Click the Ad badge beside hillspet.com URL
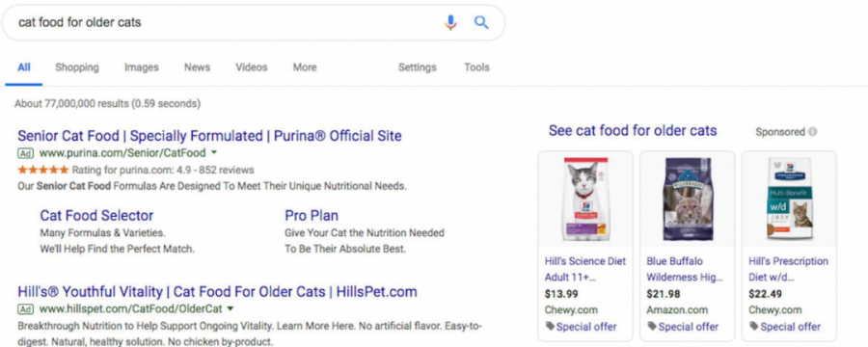Screen dimensions: 868x347 25,308
